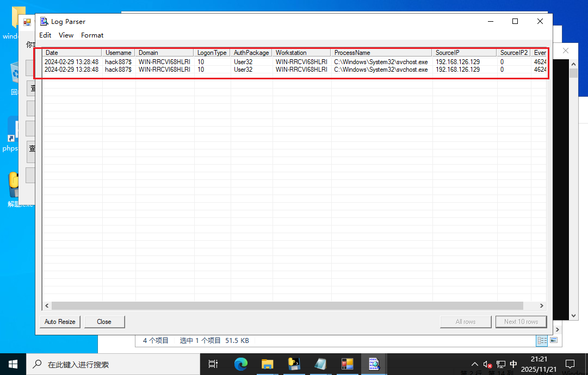Open the Python console taskbar icon
The width and height of the screenshot is (588, 375).
point(294,364)
